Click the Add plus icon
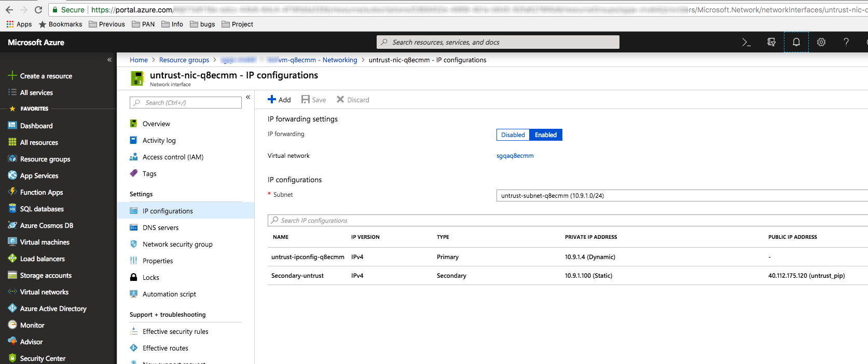Image resolution: width=868 pixels, height=364 pixels. pos(272,100)
